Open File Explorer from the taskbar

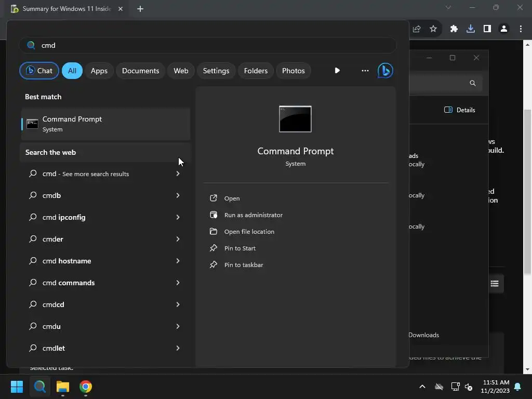click(x=63, y=387)
